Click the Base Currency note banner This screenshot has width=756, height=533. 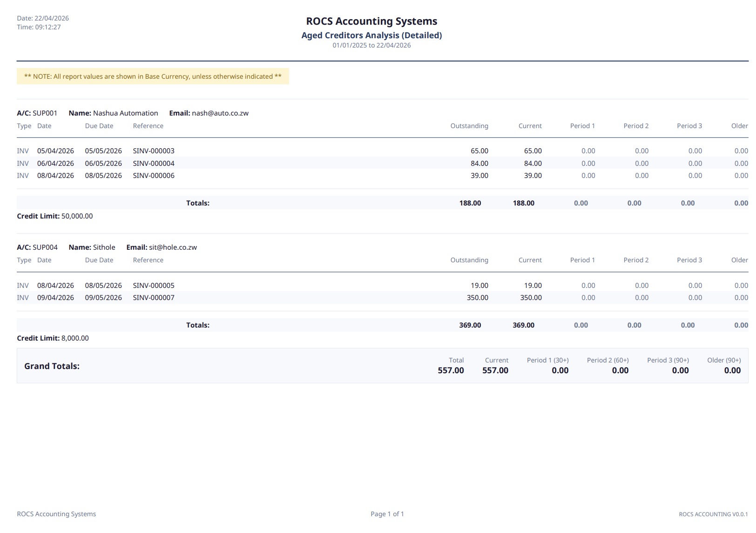(153, 76)
